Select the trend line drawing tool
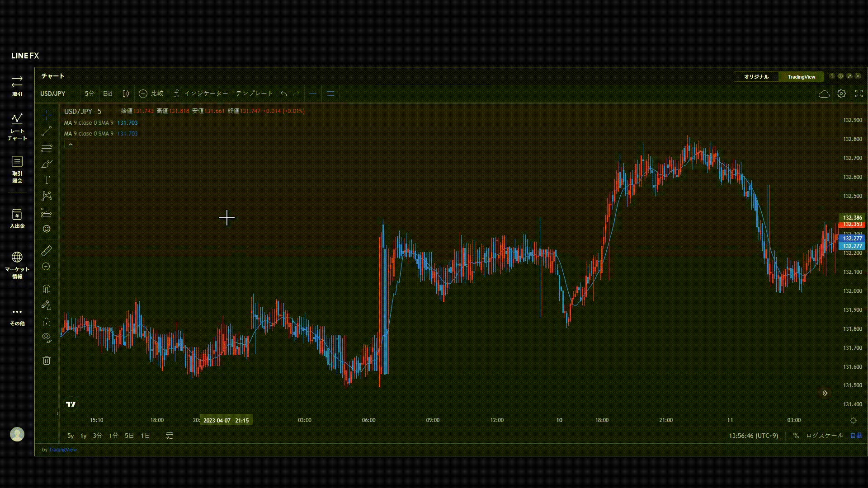868x488 pixels. tap(47, 131)
